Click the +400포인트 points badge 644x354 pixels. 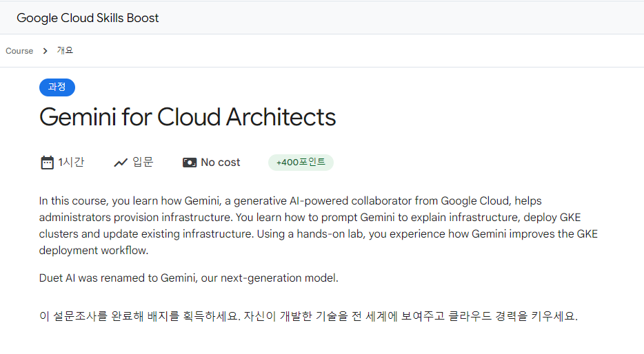tap(301, 163)
